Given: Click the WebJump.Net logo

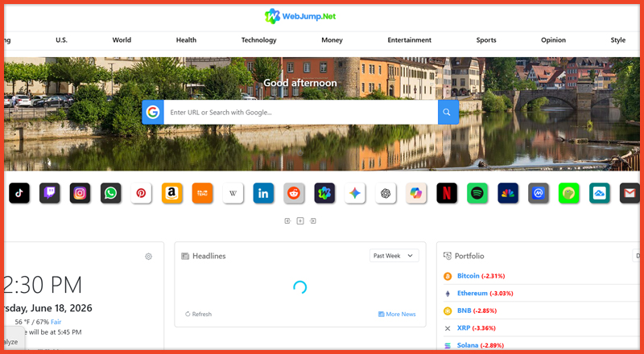Looking at the screenshot, I should [x=300, y=16].
